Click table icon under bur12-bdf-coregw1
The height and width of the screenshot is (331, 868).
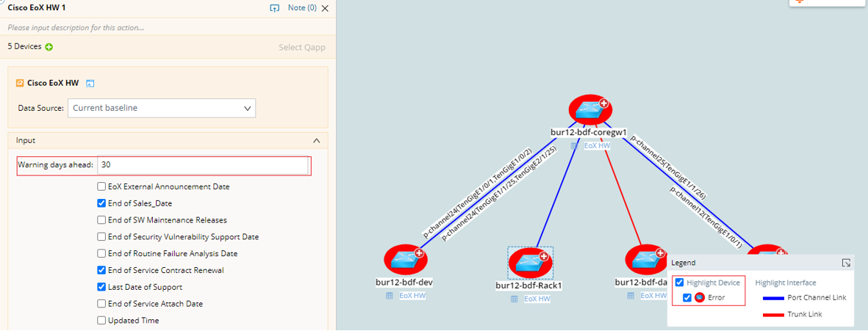click(574, 146)
